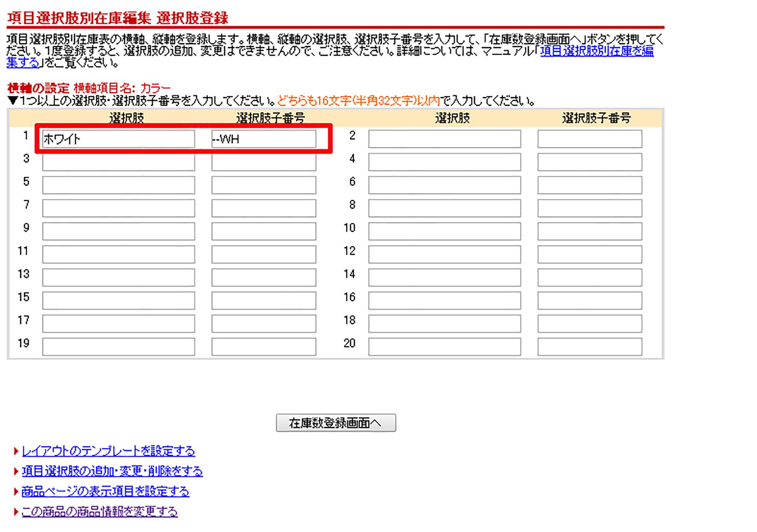Open レイアウトのテンプレートを設定する link
This screenshot has height=532, width=757.
[x=108, y=451]
